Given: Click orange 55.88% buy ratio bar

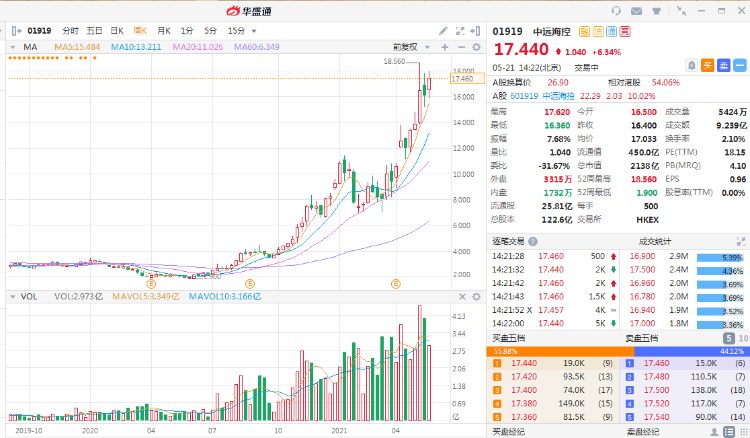Looking at the screenshot, I should pos(561,351).
